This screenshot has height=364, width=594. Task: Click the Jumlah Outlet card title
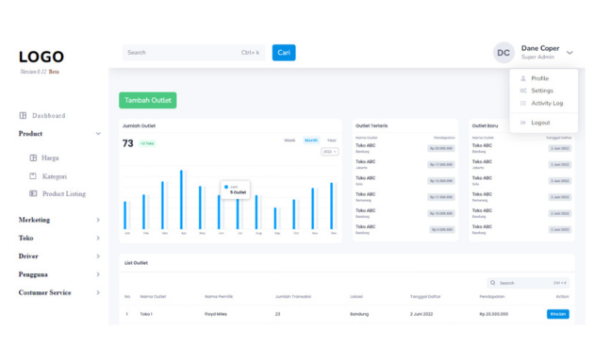[139, 125]
